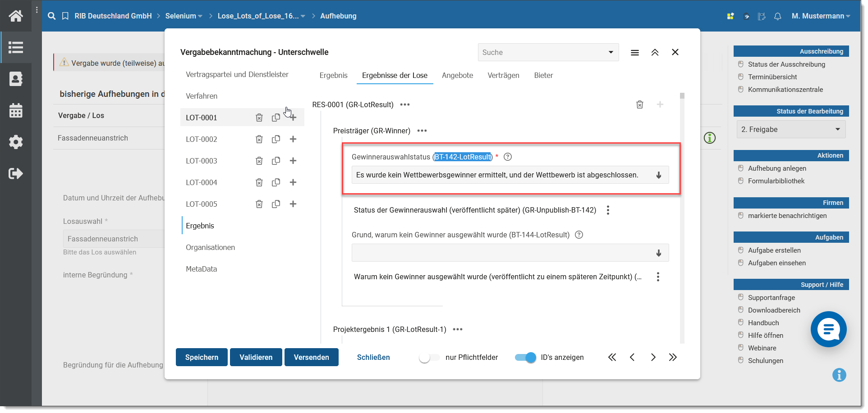The width and height of the screenshot is (868, 413).
Task: Jump to last page with double-right arrows
Action: point(673,357)
